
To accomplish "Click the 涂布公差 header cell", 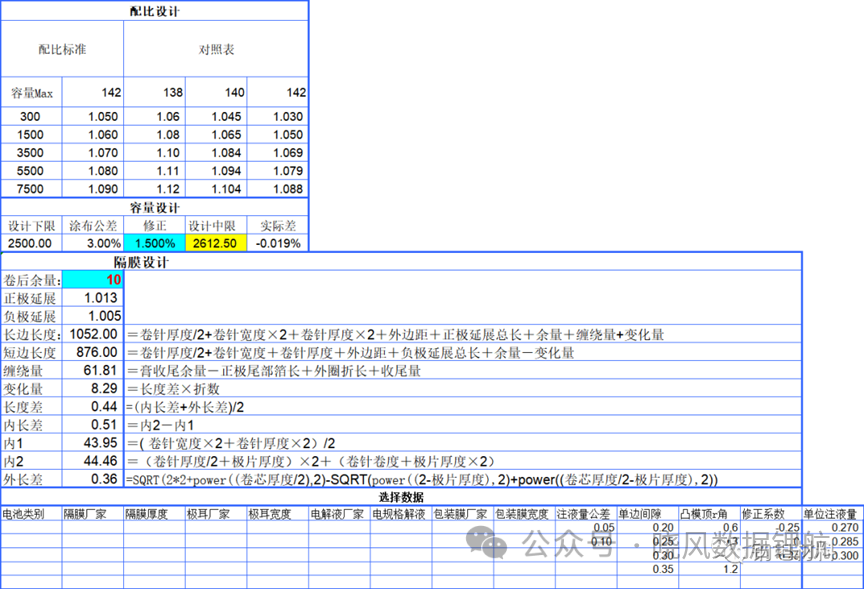I will 93,226.
